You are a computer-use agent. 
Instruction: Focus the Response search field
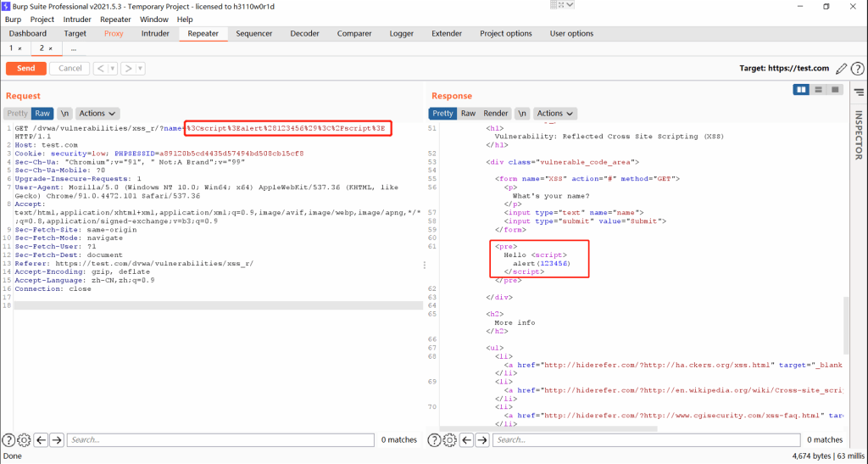click(647, 440)
